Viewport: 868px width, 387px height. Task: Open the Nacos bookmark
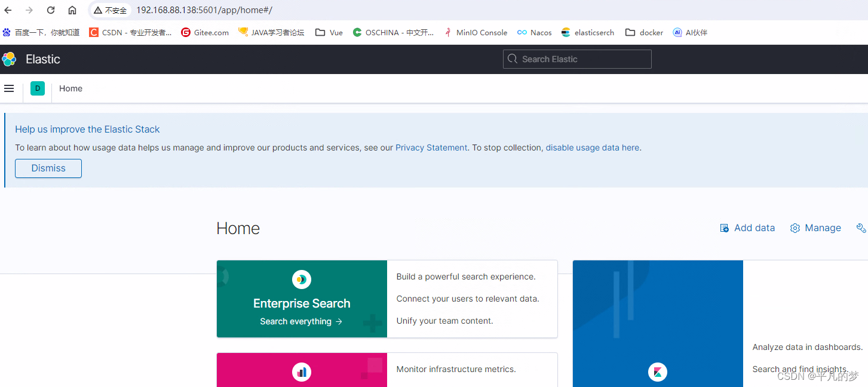coord(533,32)
